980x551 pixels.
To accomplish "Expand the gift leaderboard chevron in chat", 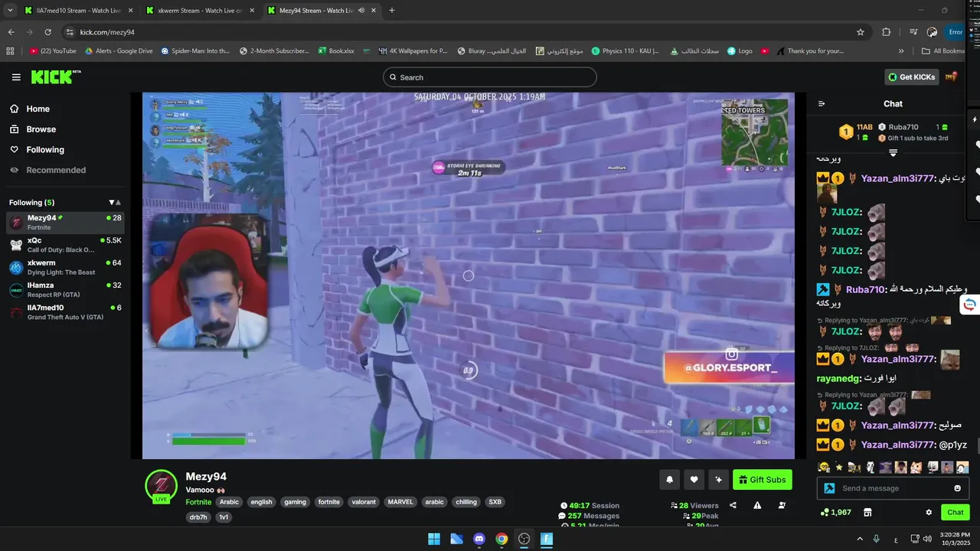I will point(893,153).
